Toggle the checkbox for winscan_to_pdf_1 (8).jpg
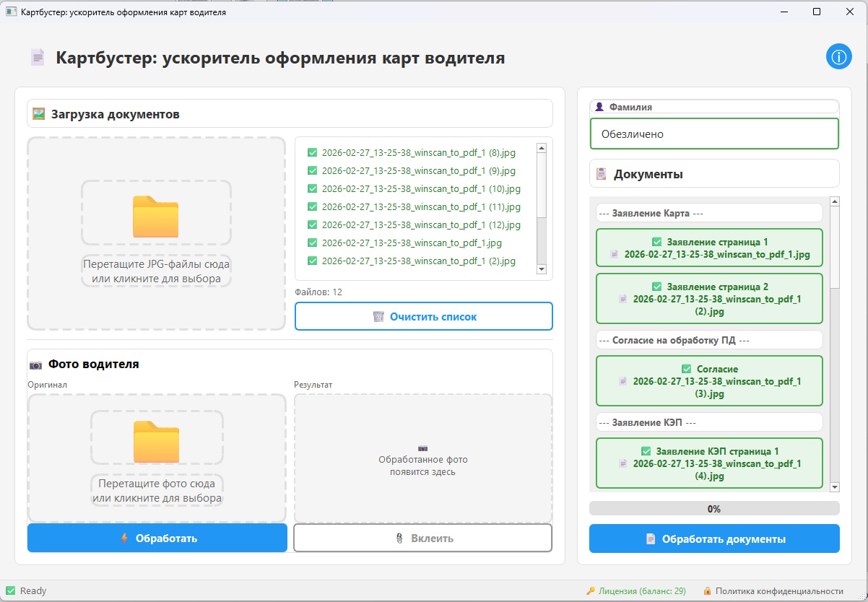 pyautogui.click(x=312, y=152)
